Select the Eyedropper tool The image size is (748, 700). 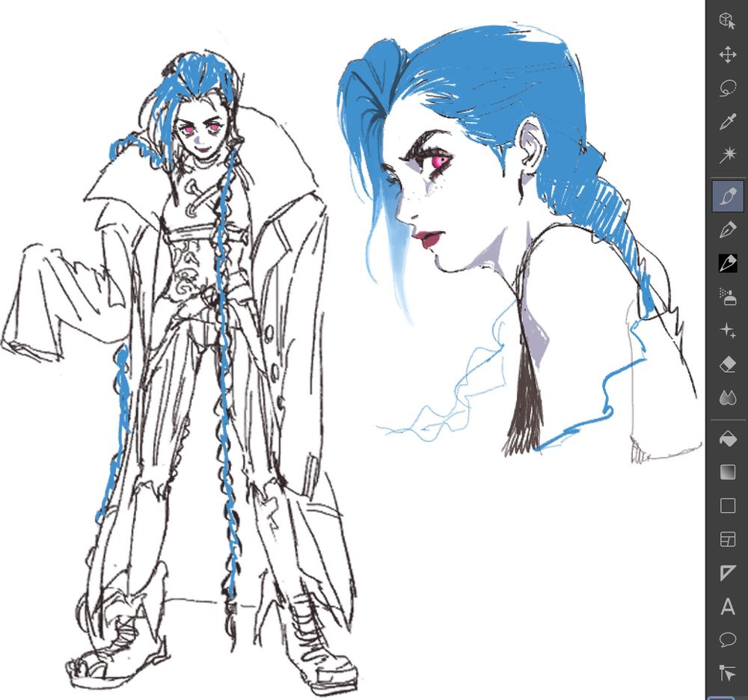coord(727,122)
